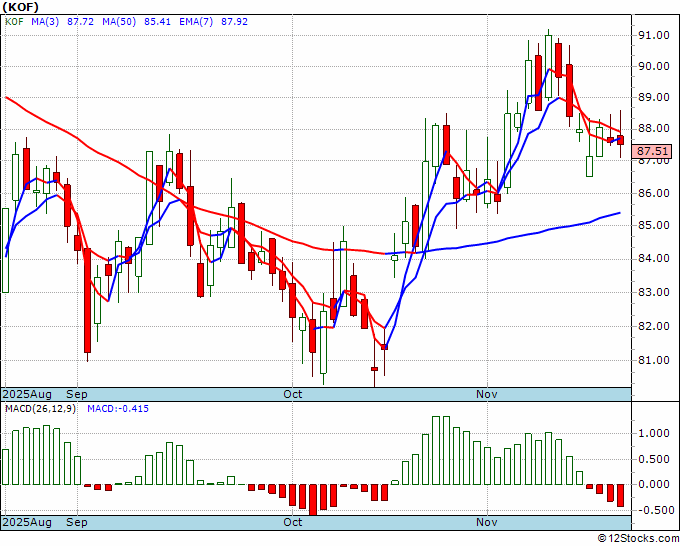680x546 pixels.
Task: Click the EMA(7) legend label
Action: click(x=196, y=22)
